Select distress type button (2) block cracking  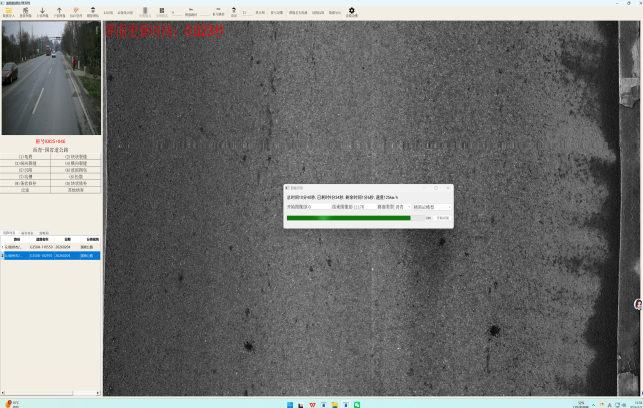pyautogui.click(x=76, y=157)
